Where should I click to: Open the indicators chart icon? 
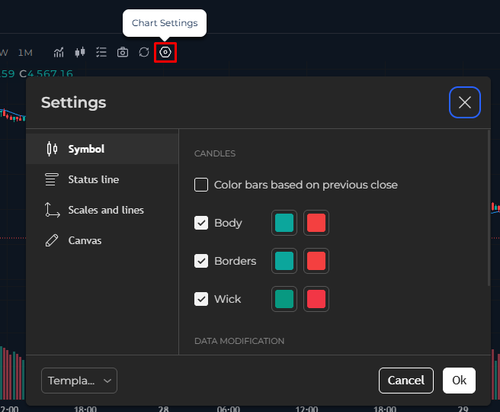pos(59,52)
